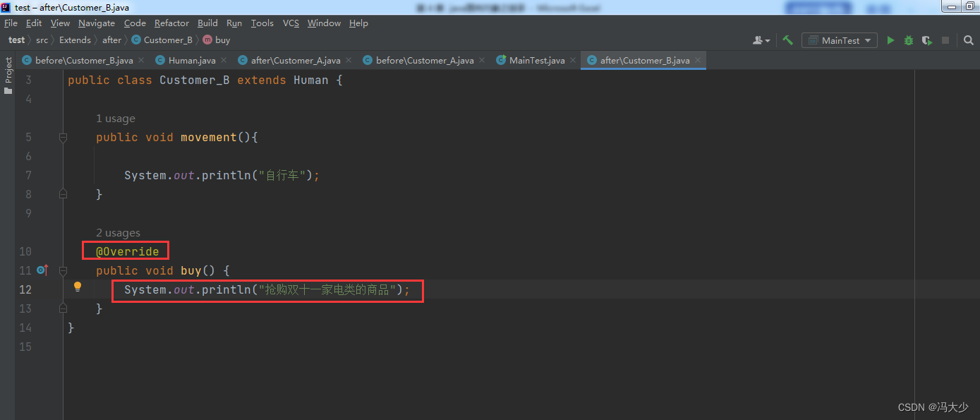Open the Code With Me user icon
Image resolution: width=980 pixels, height=420 pixels.
tap(761, 40)
